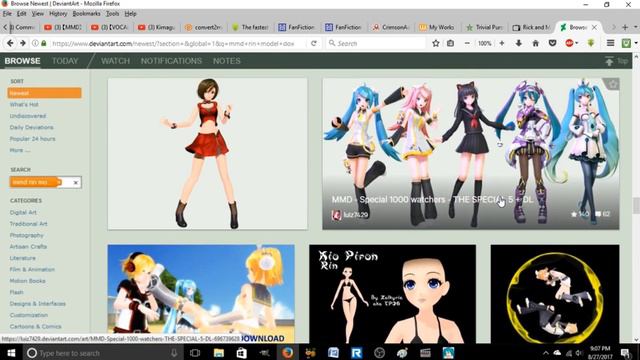Viewport: 640px width, 360px height.
Task: Open the WATCH section
Action: coord(116,61)
